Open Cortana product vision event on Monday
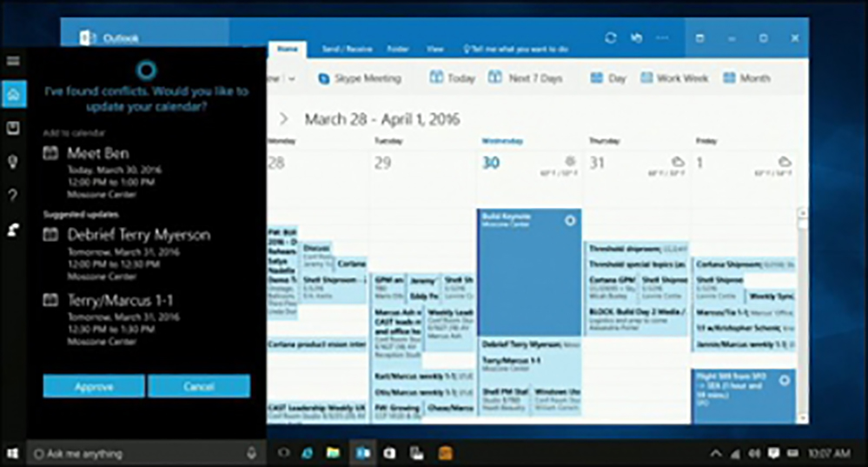The image size is (868, 467). tap(317, 344)
